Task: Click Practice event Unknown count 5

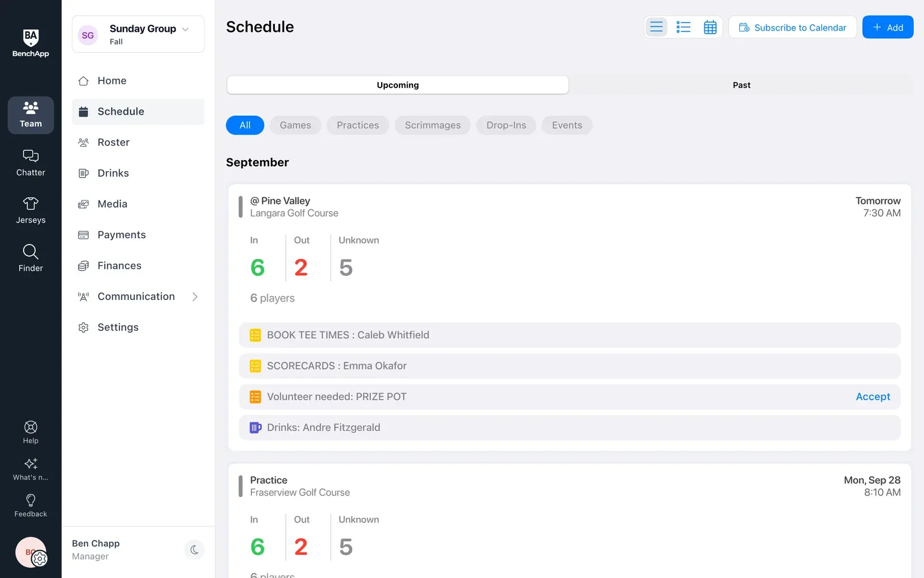Action: click(346, 547)
